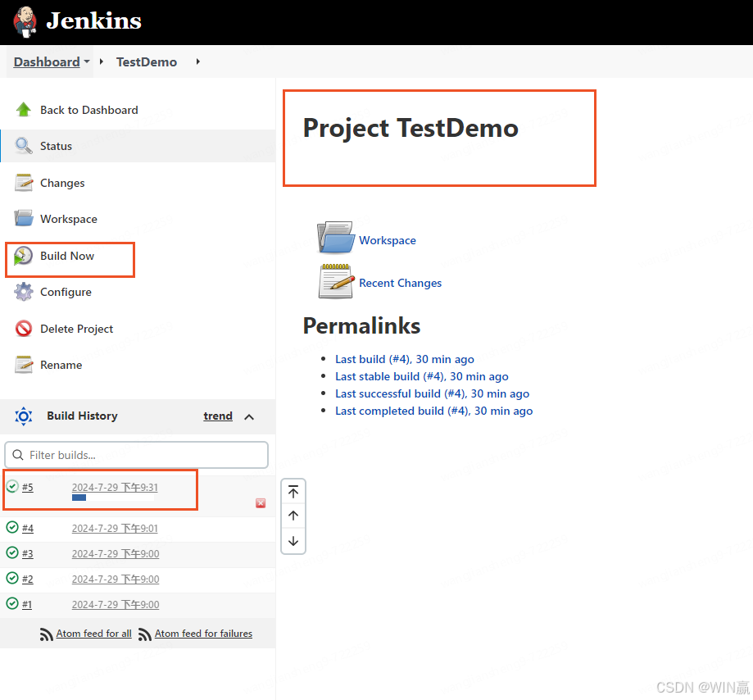The height and width of the screenshot is (700, 753).
Task: Click the success status icon of build #2
Action: click(x=12, y=578)
